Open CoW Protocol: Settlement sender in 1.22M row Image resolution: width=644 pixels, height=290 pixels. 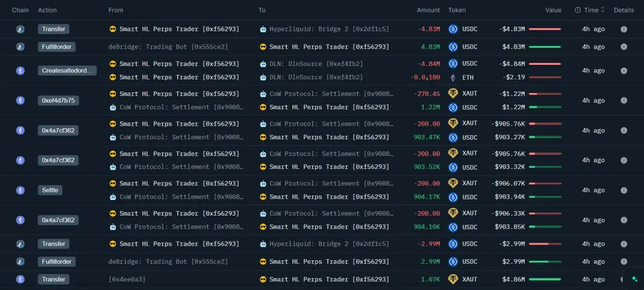(x=181, y=107)
